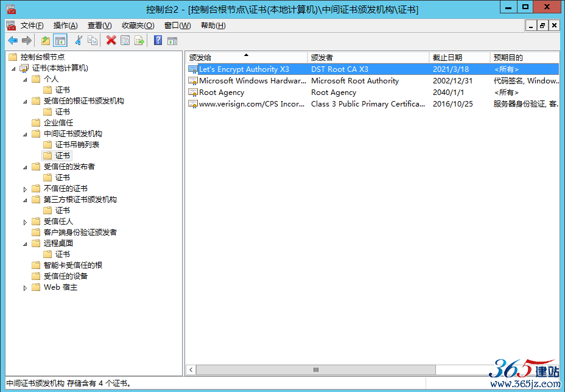Image resolution: width=565 pixels, height=392 pixels.
Task: Click the 受信任的设备 folder icon
Action: coord(36,276)
